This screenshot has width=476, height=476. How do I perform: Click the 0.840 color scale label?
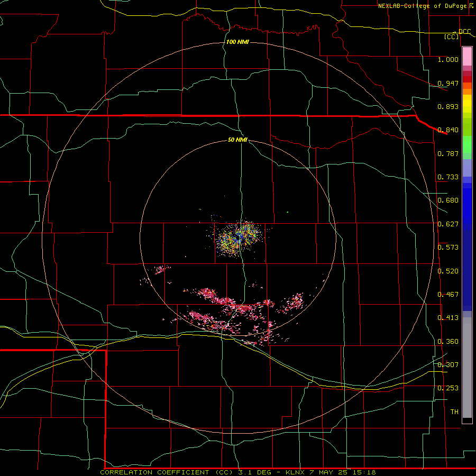click(x=448, y=130)
